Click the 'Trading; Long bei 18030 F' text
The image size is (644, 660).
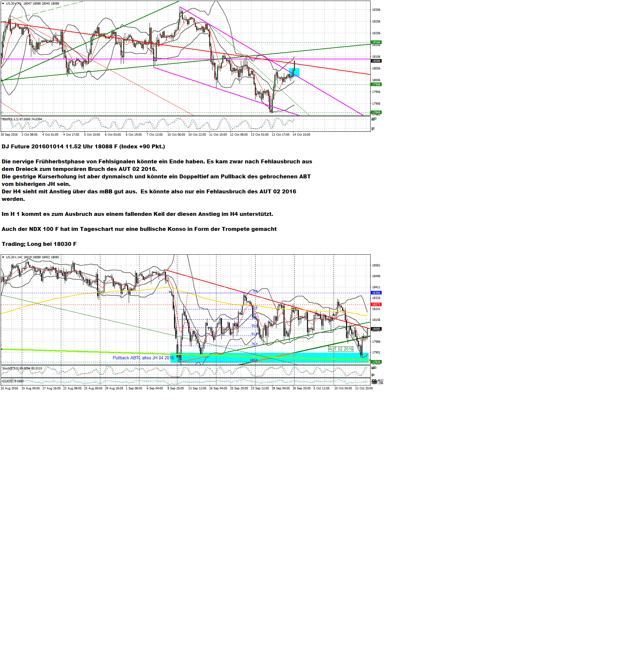pos(39,244)
